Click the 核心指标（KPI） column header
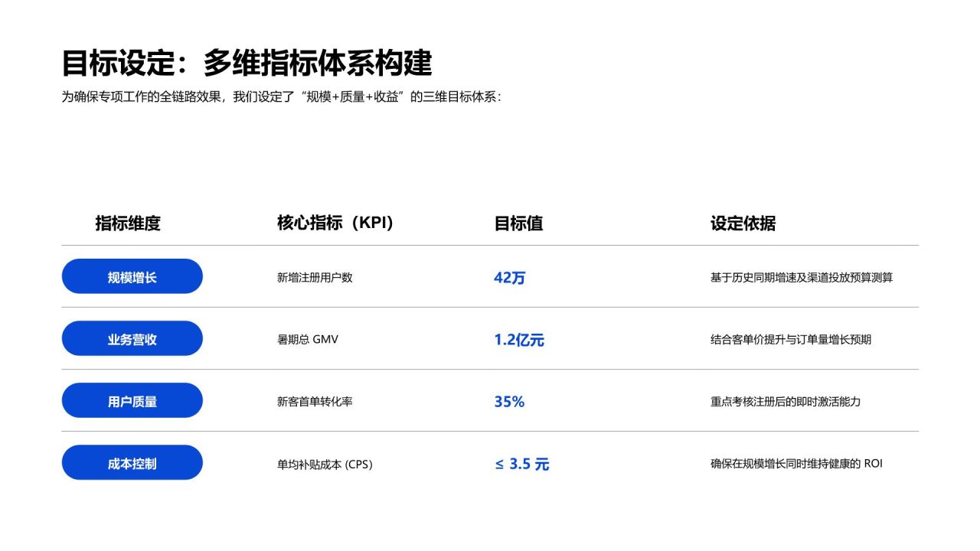This screenshot has height=551, width=980. coord(335,223)
